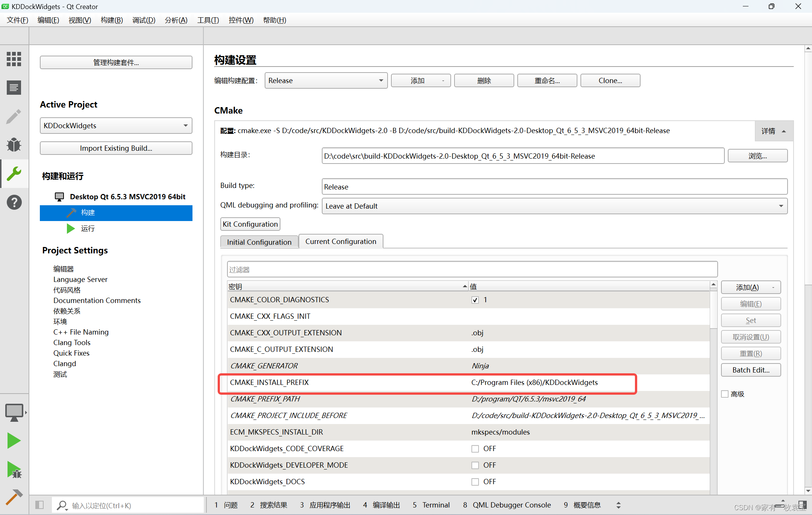This screenshot has width=812, height=515.
Task: Open Debug mode bug icon
Action: pyautogui.click(x=14, y=145)
